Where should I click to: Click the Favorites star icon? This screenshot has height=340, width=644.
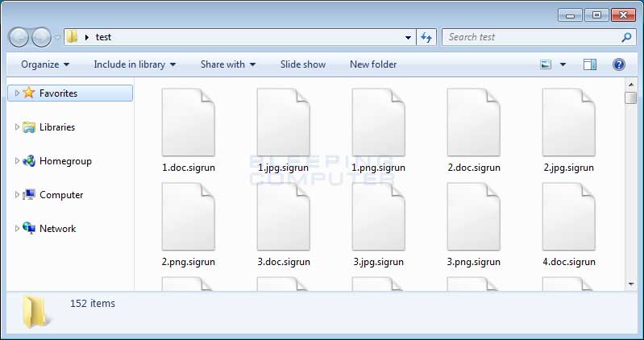(29, 93)
